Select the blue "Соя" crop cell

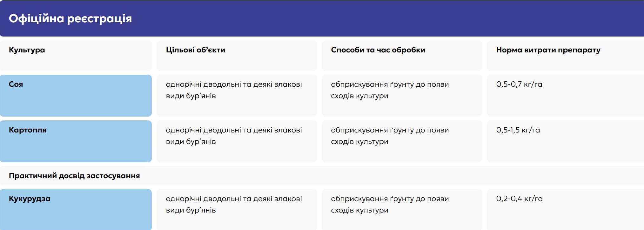pyautogui.click(x=76, y=96)
